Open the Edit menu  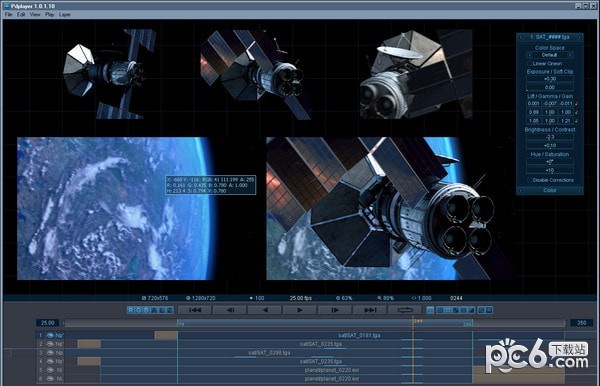[21, 14]
